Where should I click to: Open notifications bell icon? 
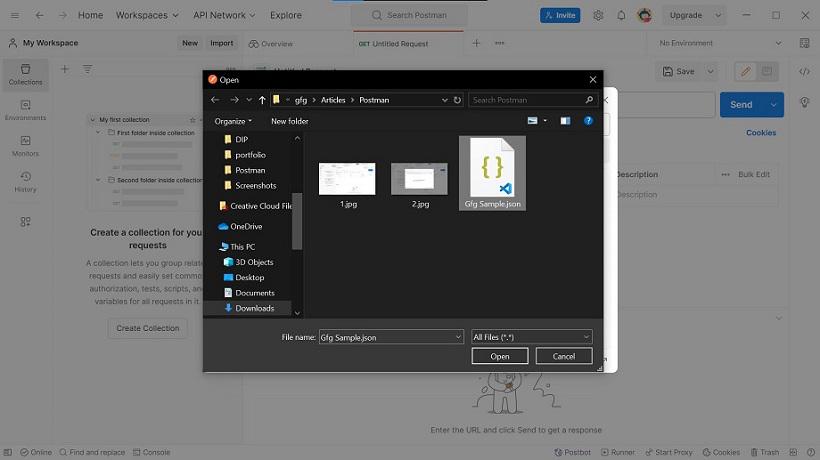[621, 16]
